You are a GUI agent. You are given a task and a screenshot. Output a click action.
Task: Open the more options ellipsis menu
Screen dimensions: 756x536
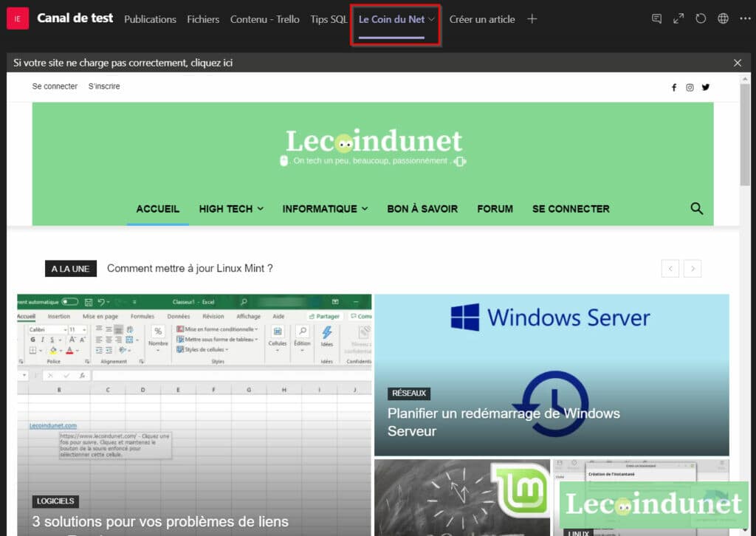(745, 18)
